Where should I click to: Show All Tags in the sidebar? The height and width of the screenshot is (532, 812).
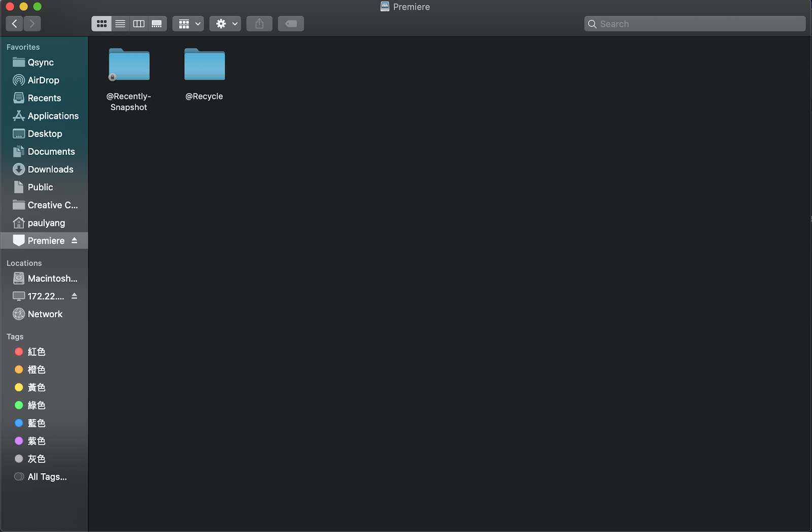click(x=47, y=477)
